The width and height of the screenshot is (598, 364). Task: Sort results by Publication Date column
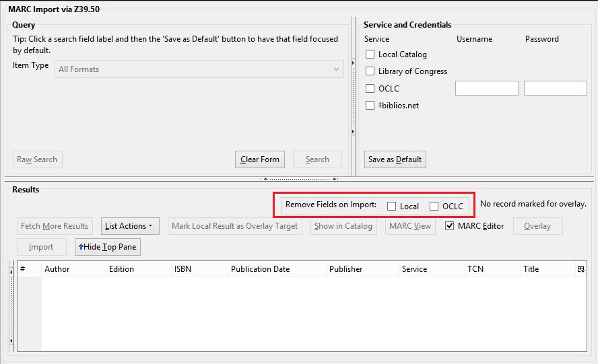[260, 269]
